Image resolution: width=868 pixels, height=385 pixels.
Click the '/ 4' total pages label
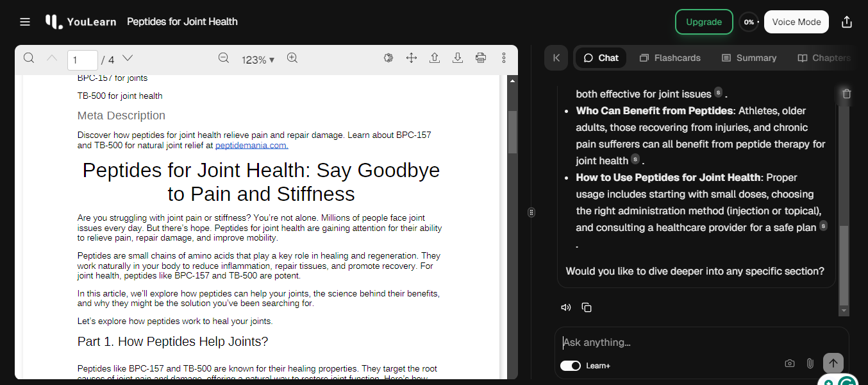tap(108, 60)
